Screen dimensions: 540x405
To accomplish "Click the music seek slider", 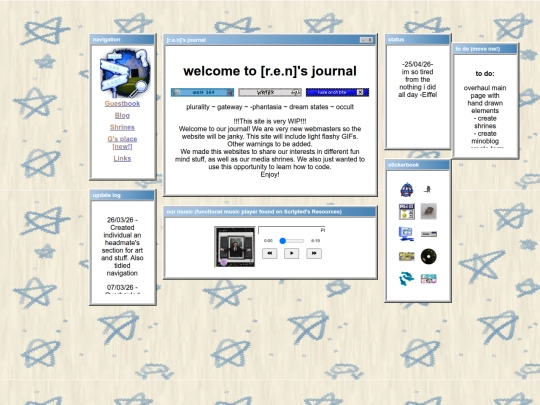I will click(292, 241).
